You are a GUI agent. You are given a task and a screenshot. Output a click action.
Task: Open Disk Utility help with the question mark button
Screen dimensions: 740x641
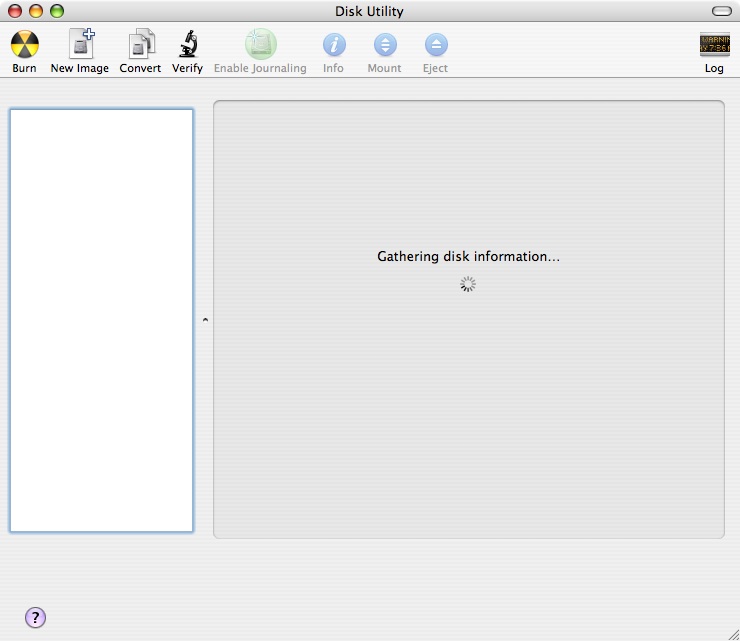(x=35, y=617)
